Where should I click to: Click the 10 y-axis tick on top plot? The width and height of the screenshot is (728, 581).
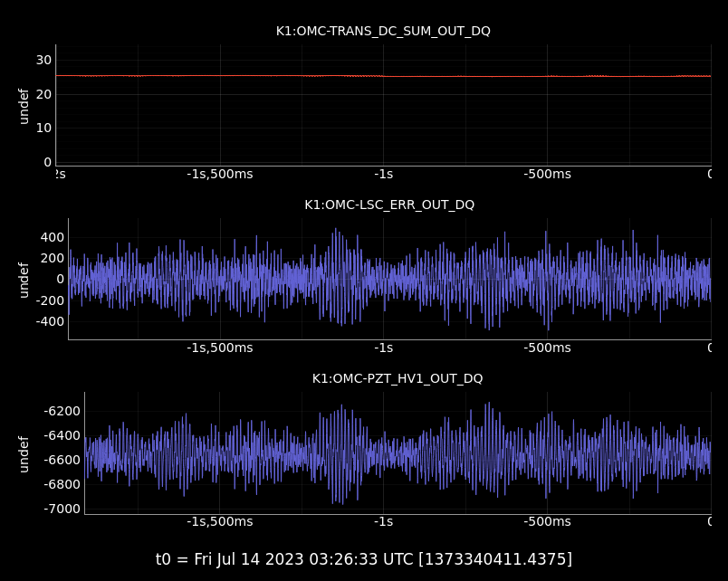[43, 128]
